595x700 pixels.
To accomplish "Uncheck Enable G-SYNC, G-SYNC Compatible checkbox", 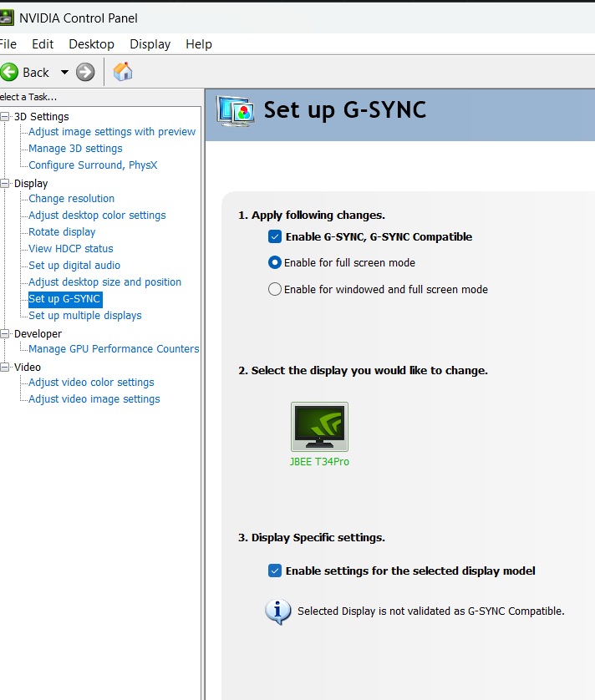I will tap(275, 236).
